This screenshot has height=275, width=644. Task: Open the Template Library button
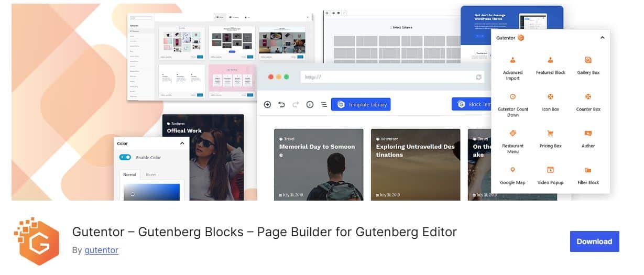361,105
